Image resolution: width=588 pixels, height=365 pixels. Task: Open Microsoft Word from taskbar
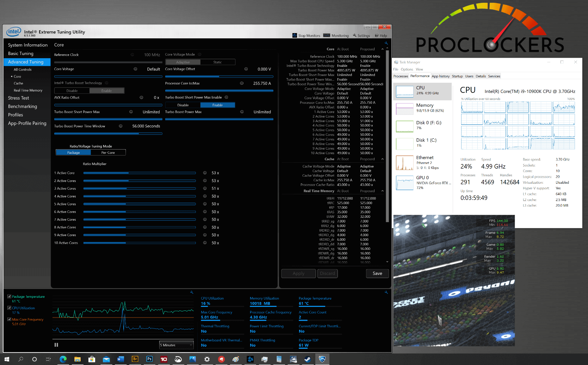(120, 359)
